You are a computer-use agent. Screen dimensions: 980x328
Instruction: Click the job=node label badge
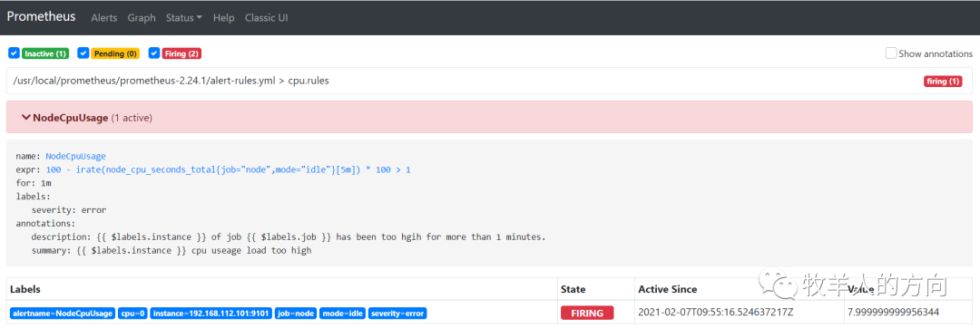[x=296, y=313]
